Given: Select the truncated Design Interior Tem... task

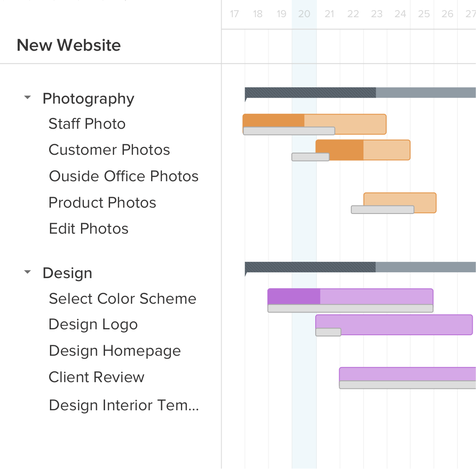Looking at the screenshot, I should coord(123,405).
